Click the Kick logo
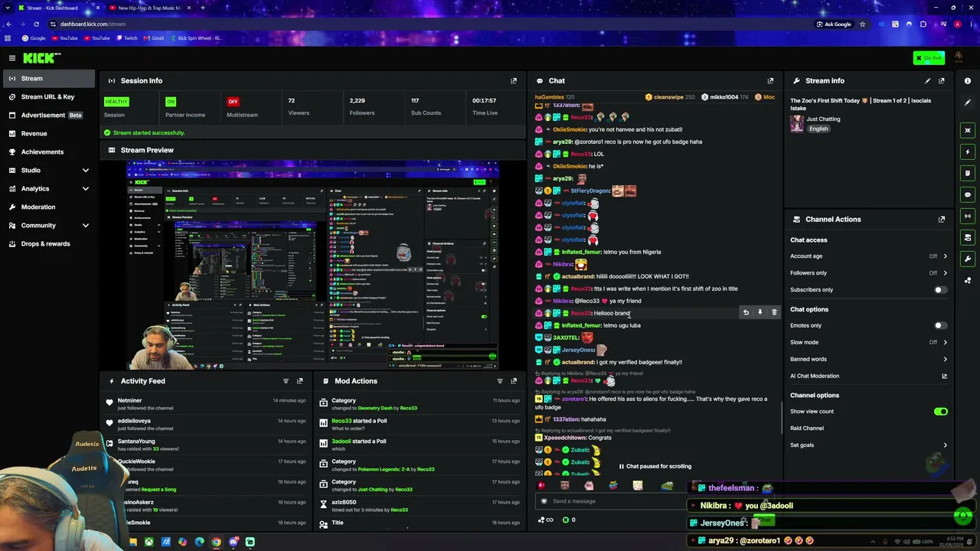Viewport: 980px width, 551px height. click(x=41, y=58)
